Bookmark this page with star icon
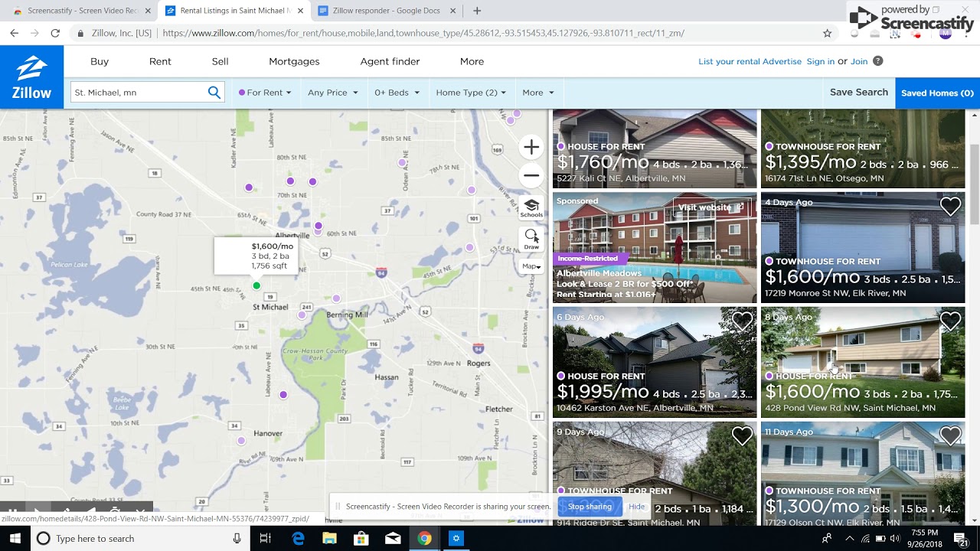Image resolution: width=980 pixels, height=551 pixels. [x=827, y=34]
